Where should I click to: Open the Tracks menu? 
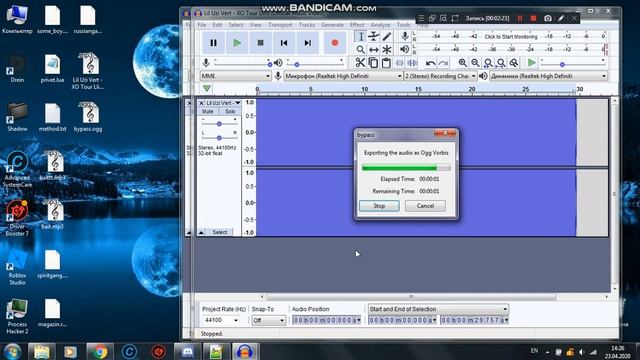click(x=307, y=25)
